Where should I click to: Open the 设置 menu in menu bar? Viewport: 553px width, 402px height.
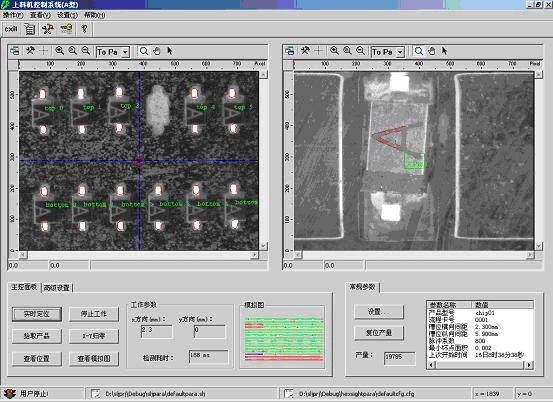pyautogui.click(x=67, y=15)
